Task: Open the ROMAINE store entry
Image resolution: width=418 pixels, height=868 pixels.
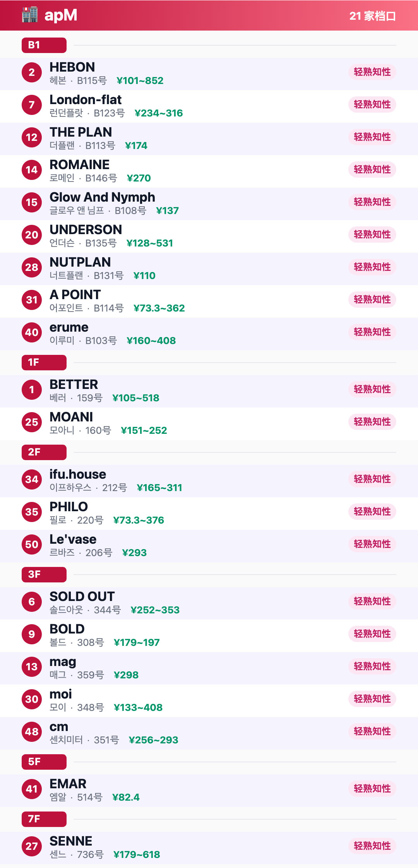Action: (x=209, y=171)
